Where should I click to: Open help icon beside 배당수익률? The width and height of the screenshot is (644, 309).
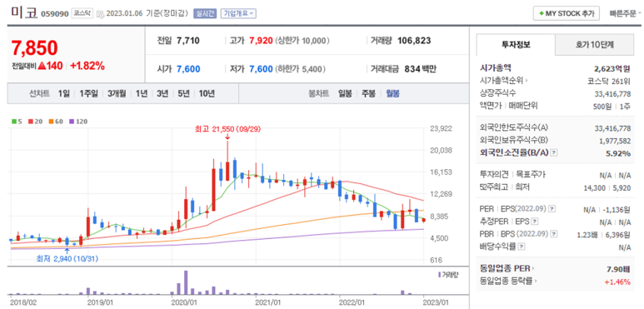tap(522, 247)
